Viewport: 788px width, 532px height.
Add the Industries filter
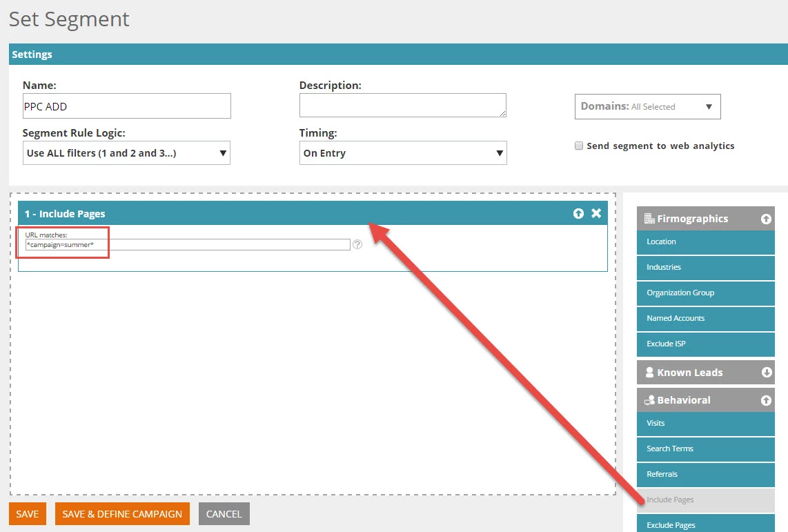tap(706, 267)
